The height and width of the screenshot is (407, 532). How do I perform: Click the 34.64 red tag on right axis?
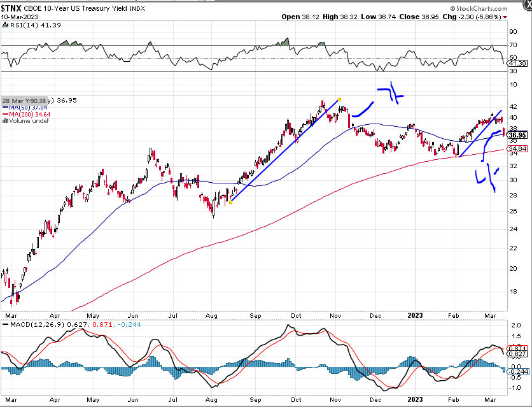[517, 148]
